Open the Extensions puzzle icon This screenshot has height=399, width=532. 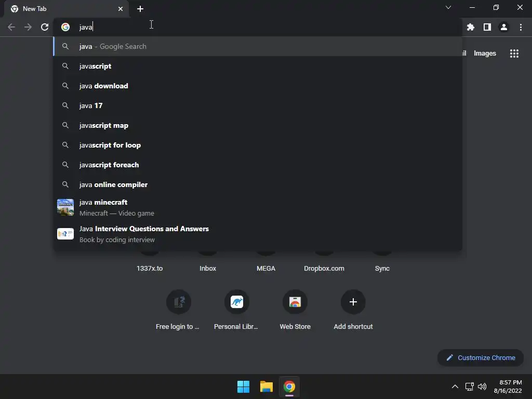coord(470,27)
